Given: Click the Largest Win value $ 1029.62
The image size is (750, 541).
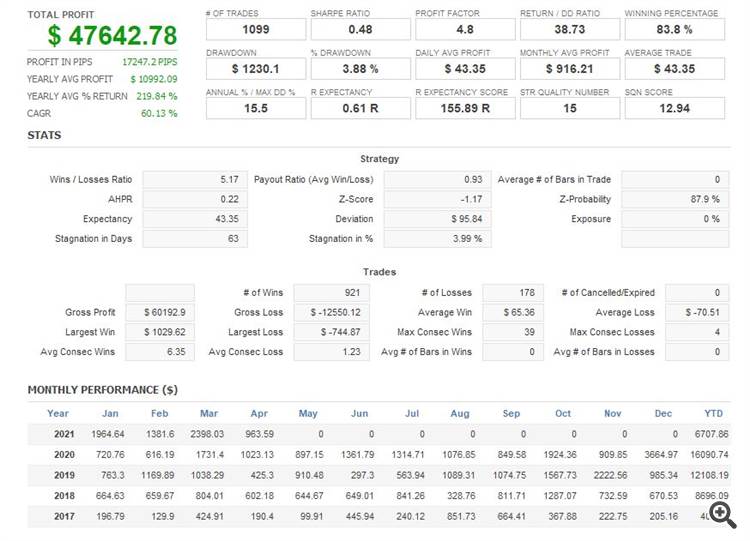Looking at the screenshot, I should (160, 332).
